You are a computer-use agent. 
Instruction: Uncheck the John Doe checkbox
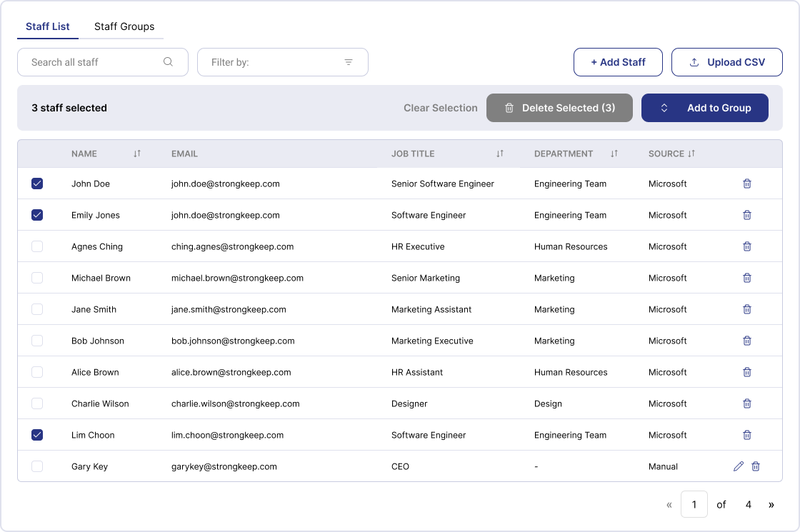[x=37, y=184]
